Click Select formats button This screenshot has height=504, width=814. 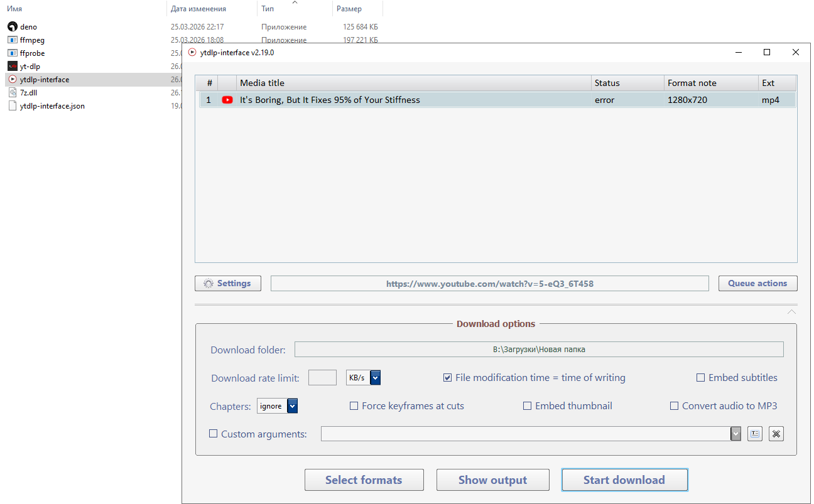coord(364,480)
